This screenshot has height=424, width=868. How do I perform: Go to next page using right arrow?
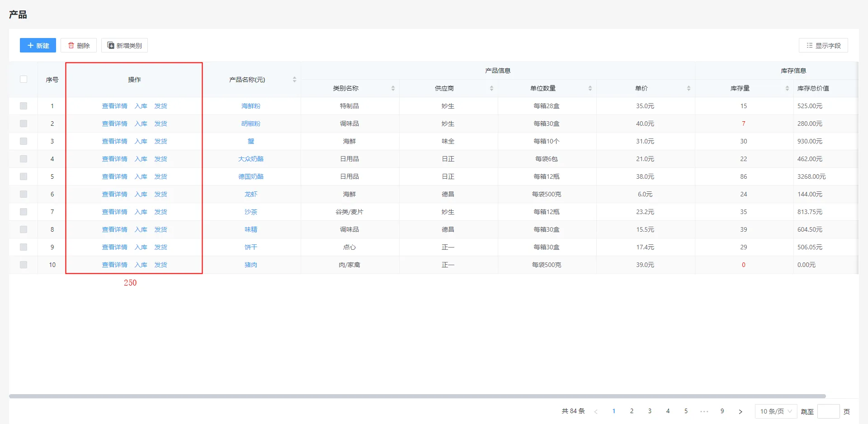click(740, 411)
